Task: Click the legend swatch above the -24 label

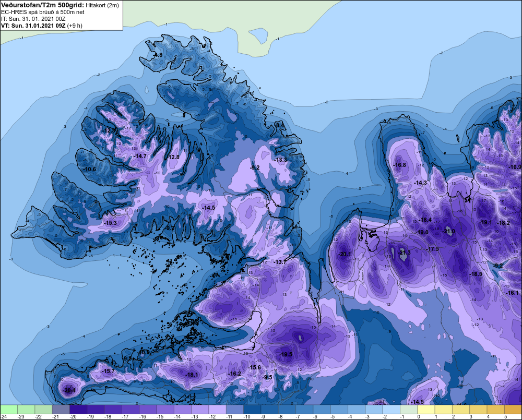Action: pyautogui.click(x=9, y=409)
